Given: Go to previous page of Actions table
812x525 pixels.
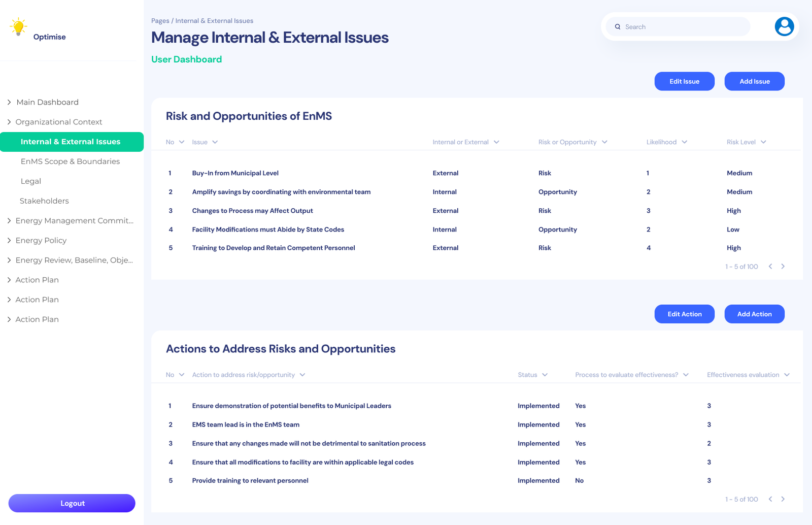Looking at the screenshot, I should coord(770,499).
